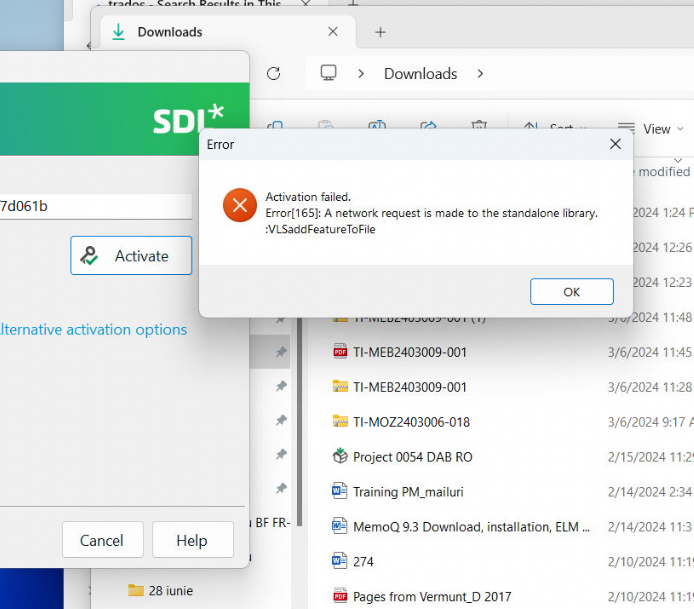Click the zip icon of TI-MOZ2403006-018

coord(340,421)
